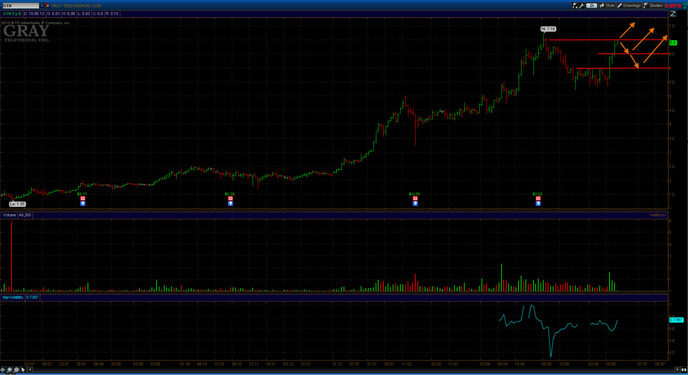
Task: Click the scroll left arrow at bottom left
Action: 30,370
